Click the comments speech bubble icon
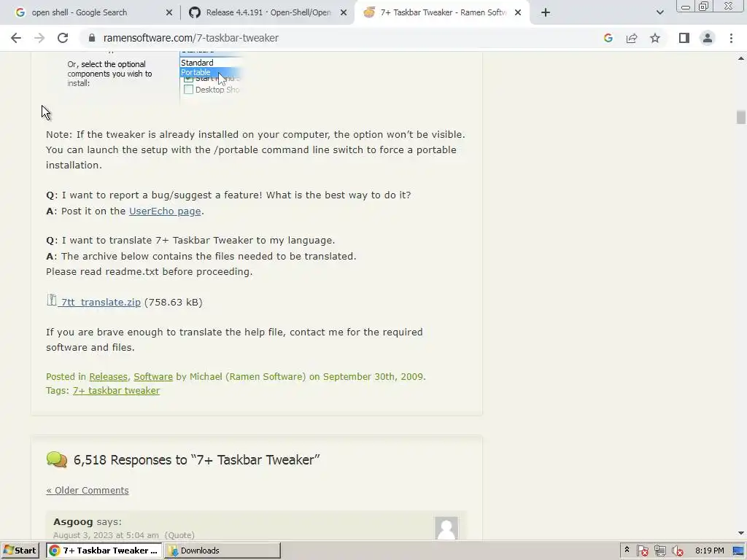Viewport: 747px width, 560px height. 57,459
